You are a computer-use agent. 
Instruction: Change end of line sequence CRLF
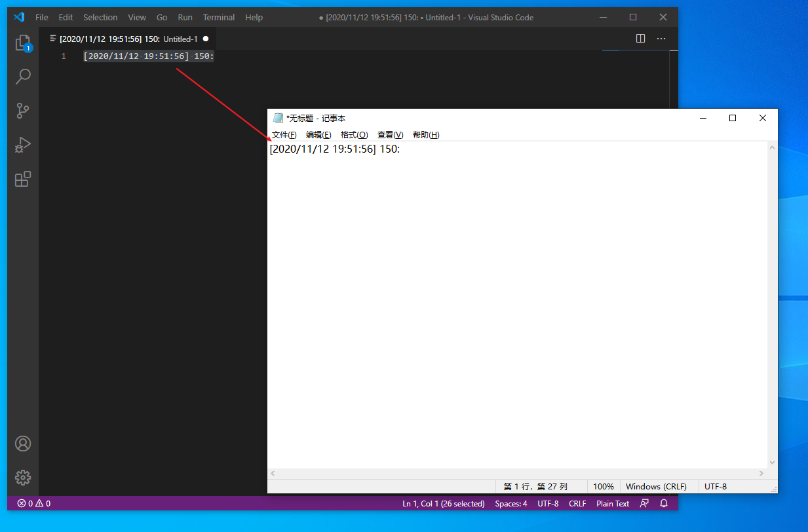point(577,503)
